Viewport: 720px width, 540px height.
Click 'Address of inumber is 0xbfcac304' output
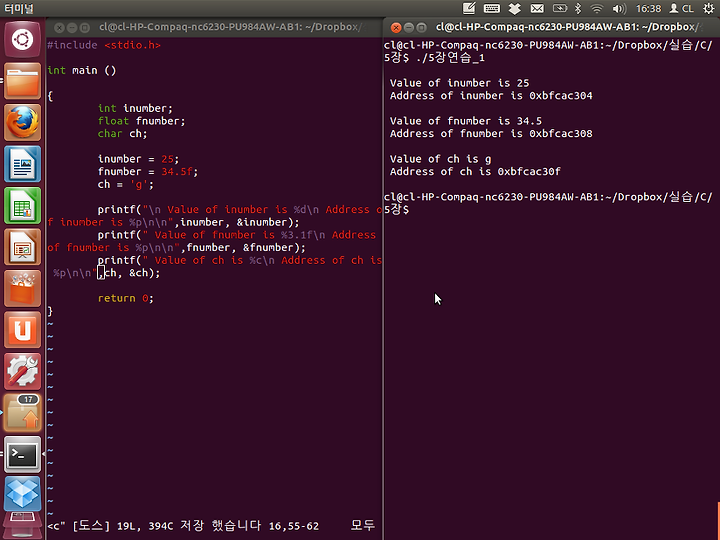click(x=491, y=96)
